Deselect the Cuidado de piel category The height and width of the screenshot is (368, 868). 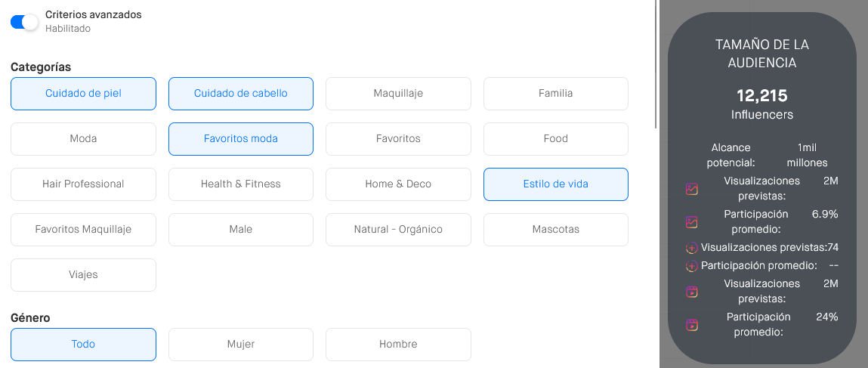tap(84, 94)
